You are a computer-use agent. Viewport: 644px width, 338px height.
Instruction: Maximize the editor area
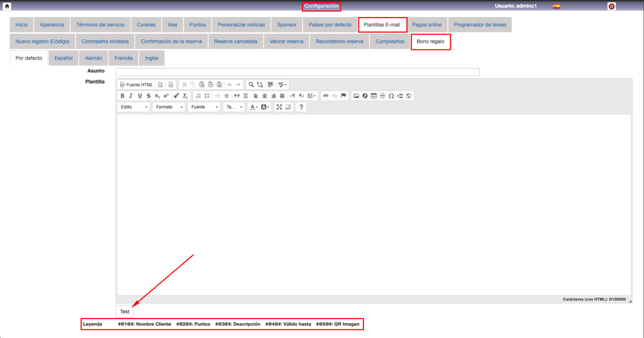click(279, 107)
